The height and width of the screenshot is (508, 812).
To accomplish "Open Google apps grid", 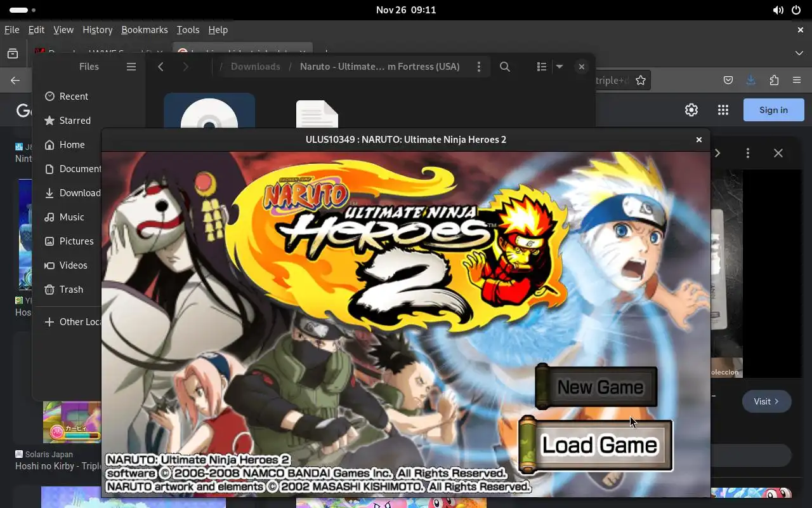I will [x=723, y=110].
